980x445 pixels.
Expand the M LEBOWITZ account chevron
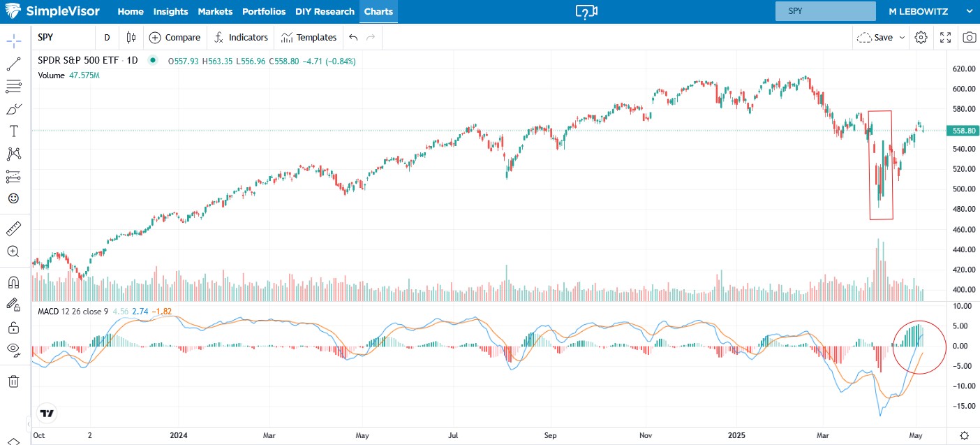click(x=967, y=11)
